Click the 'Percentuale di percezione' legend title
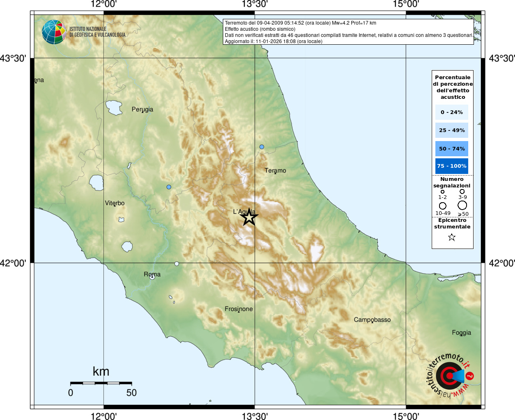 (x=453, y=87)
